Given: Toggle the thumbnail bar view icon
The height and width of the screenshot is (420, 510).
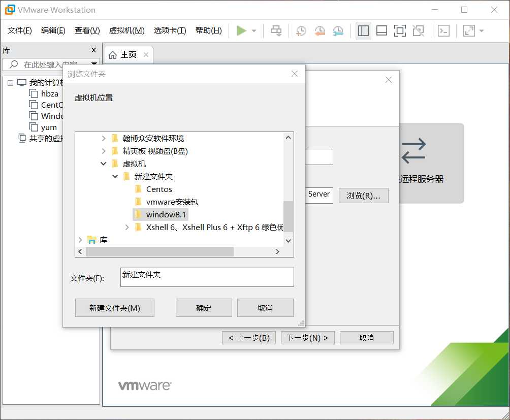Looking at the screenshot, I should (x=381, y=31).
